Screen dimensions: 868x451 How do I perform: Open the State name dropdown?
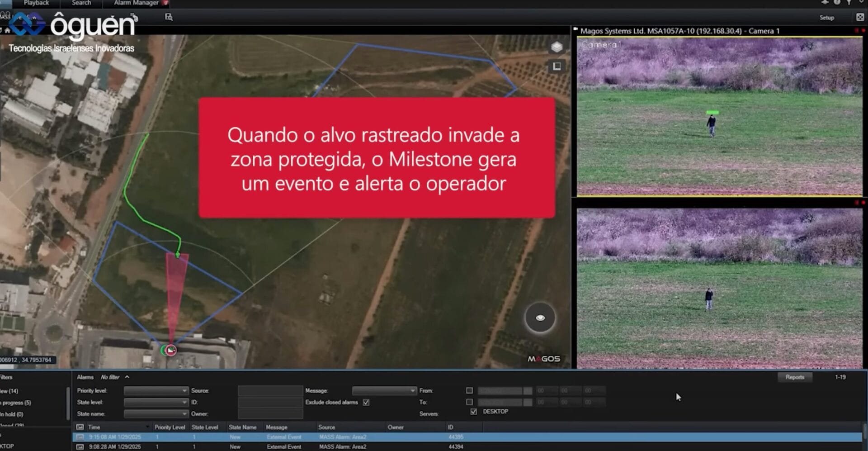pos(156,414)
